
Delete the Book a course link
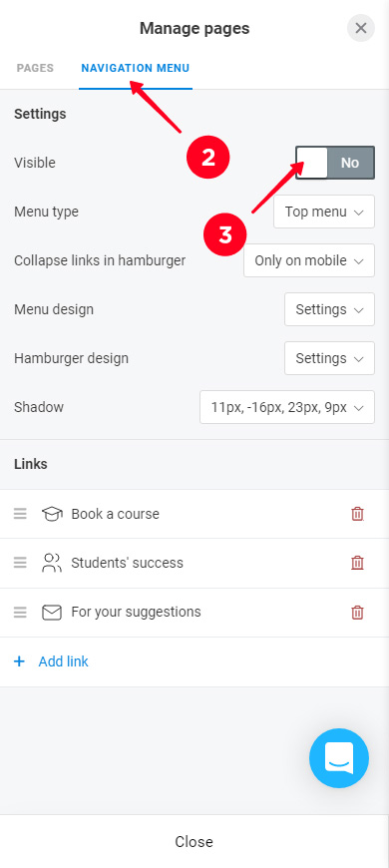pos(357,514)
